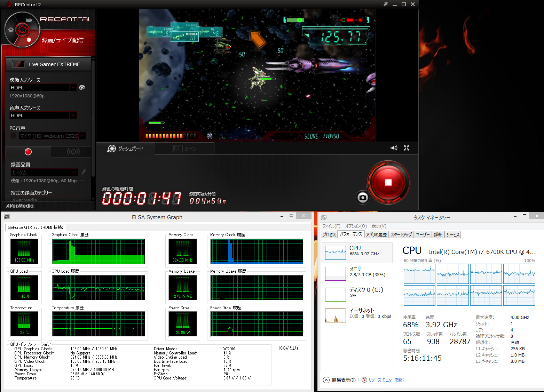The image size is (544, 392).
Task: Click the リソース モニターを開く link
Action: [x=386, y=380]
